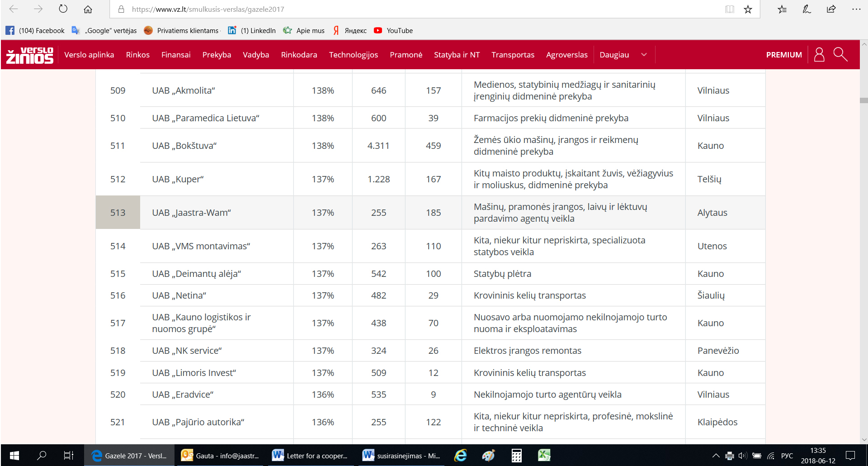Open the user account profile icon
The width and height of the screenshot is (868, 466).
pos(819,55)
